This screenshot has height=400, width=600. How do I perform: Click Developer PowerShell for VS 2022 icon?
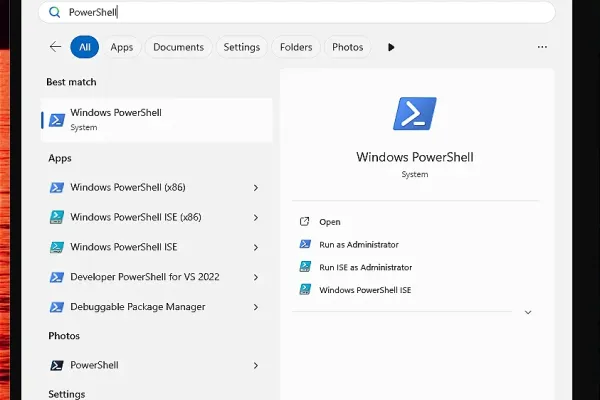[57, 277]
